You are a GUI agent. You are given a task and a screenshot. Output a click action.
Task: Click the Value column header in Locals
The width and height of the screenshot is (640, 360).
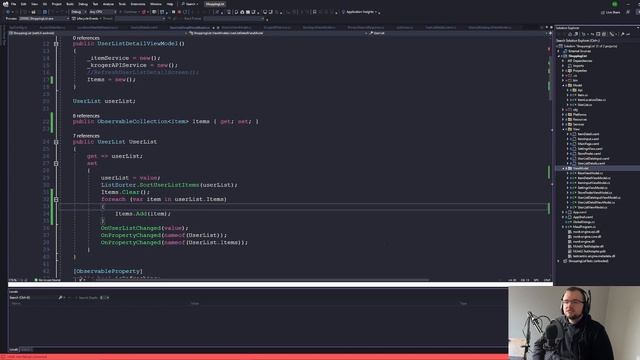195,304
